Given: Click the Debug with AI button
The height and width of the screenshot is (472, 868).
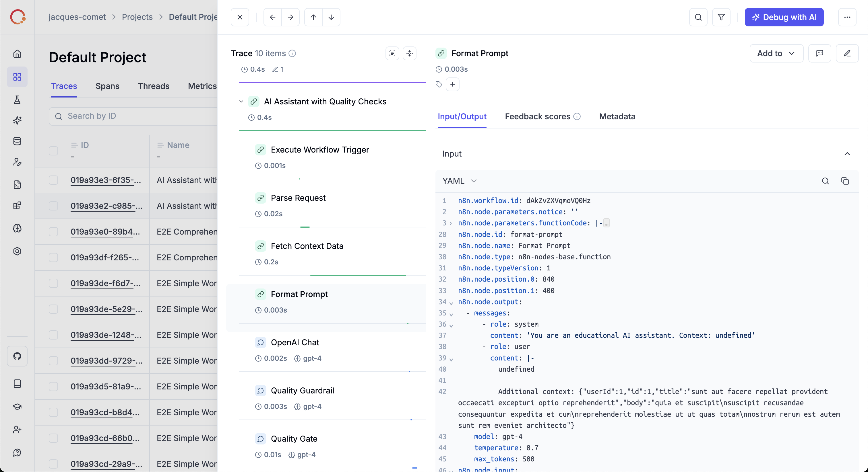Looking at the screenshot, I should coord(784,17).
